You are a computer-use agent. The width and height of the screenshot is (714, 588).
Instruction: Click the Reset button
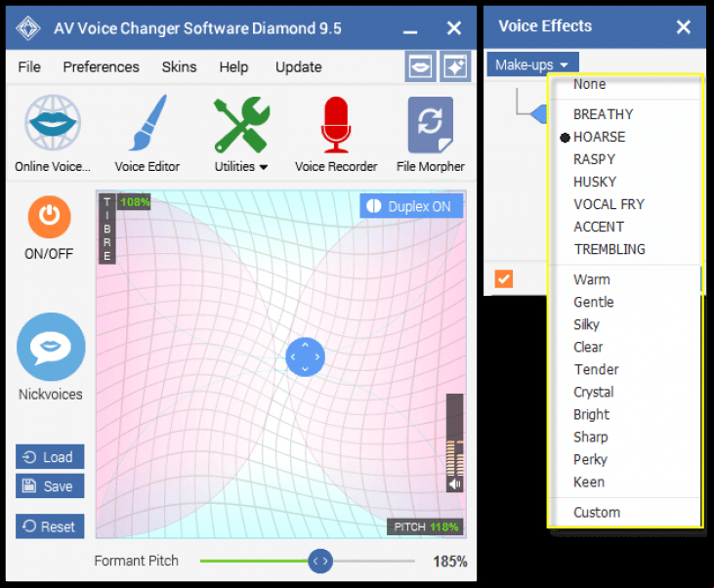tap(50, 526)
